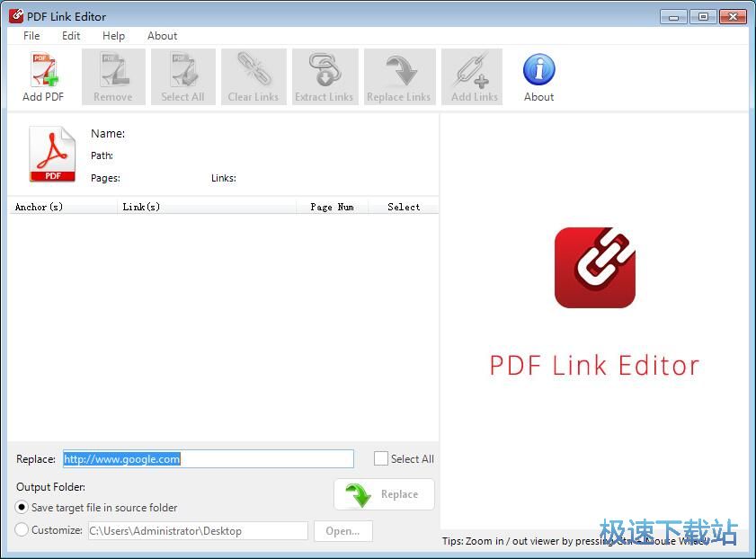Select the Extract Links toolbar icon
Viewport: 756px width, 559px height.
pyautogui.click(x=324, y=76)
